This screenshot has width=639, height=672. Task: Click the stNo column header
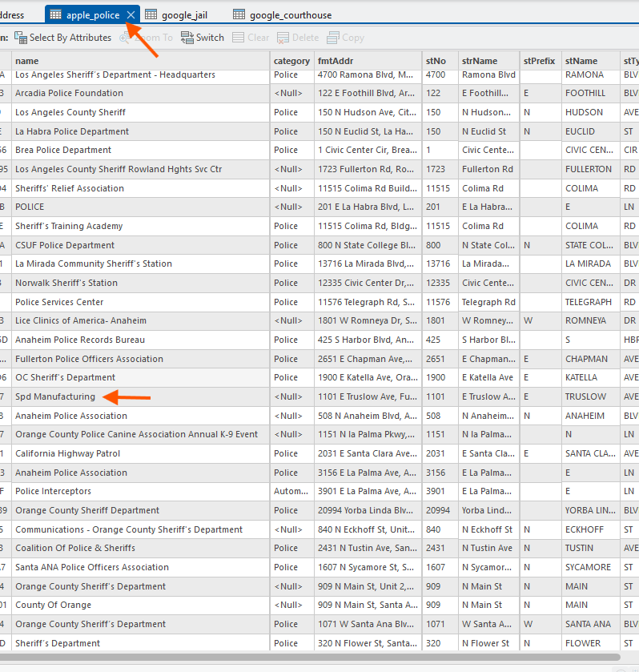(x=439, y=61)
